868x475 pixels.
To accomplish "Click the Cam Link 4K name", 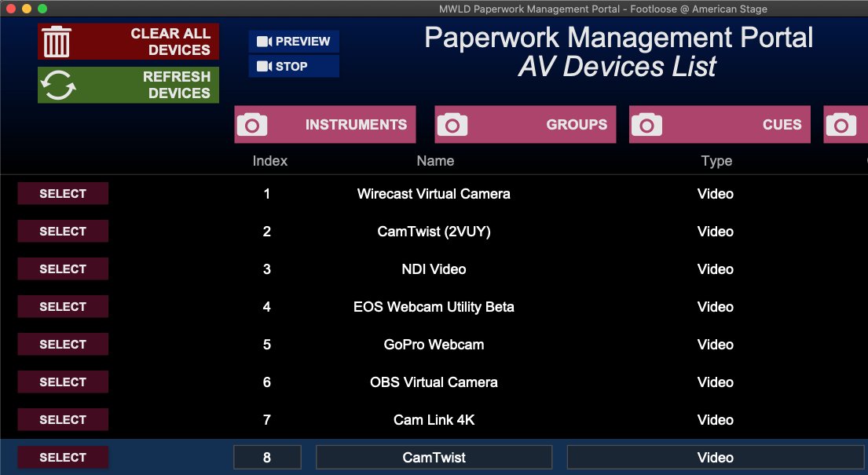I will pos(434,419).
